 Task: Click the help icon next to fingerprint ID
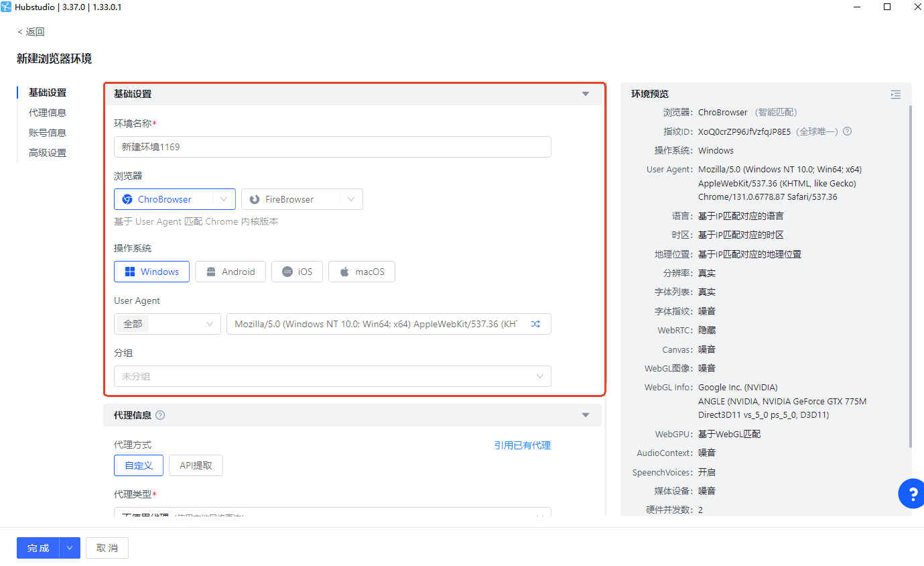click(847, 131)
